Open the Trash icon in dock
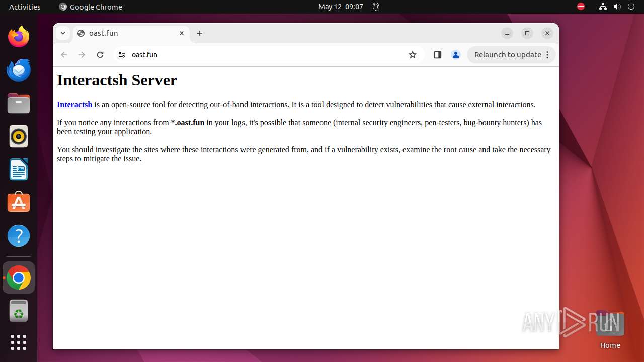Viewport: 644px width, 362px height. tap(19, 311)
